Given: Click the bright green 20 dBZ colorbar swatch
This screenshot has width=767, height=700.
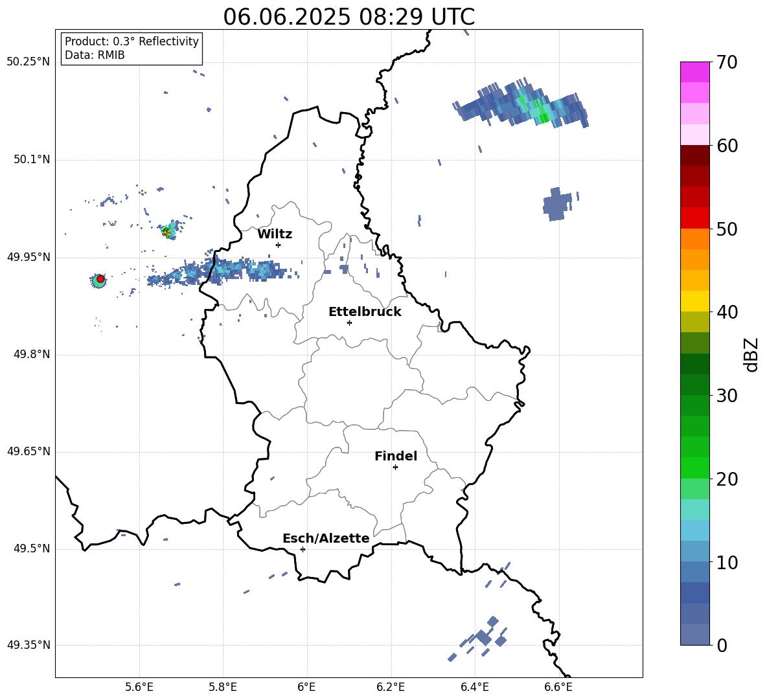Looking at the screenshot, I should [x=694, y=468].
